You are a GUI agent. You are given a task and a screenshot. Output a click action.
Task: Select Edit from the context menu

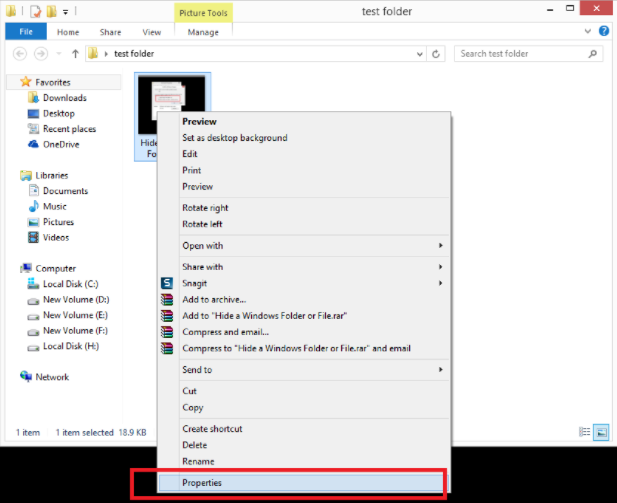[190, 154]
